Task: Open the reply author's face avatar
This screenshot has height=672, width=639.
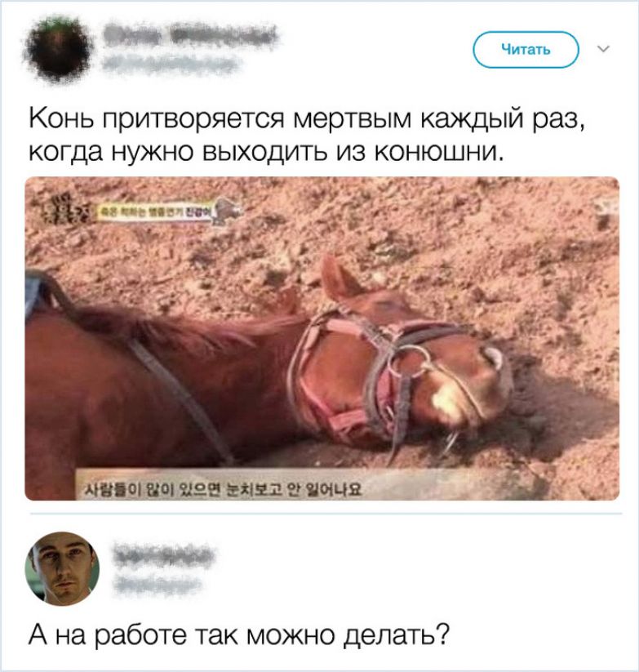Action: point(63,568)
